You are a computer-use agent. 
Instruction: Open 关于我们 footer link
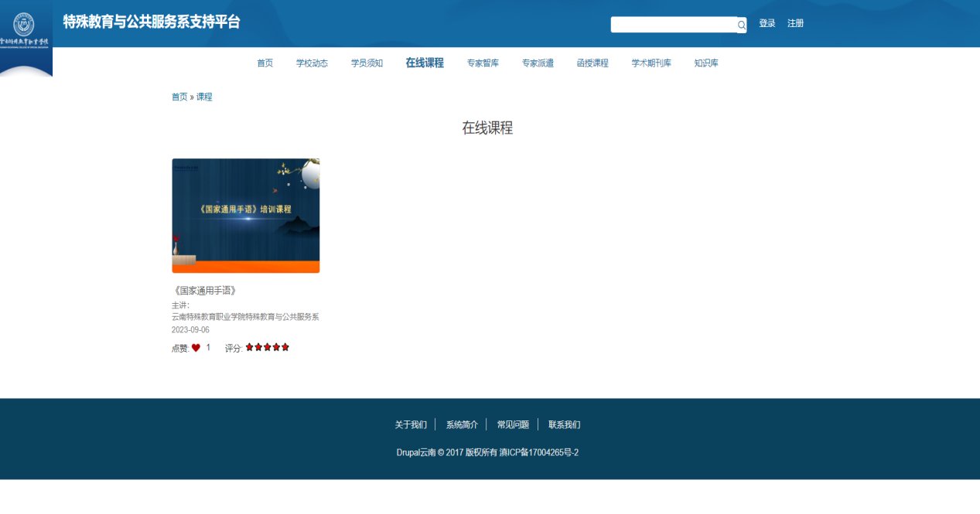coord(411,424)
